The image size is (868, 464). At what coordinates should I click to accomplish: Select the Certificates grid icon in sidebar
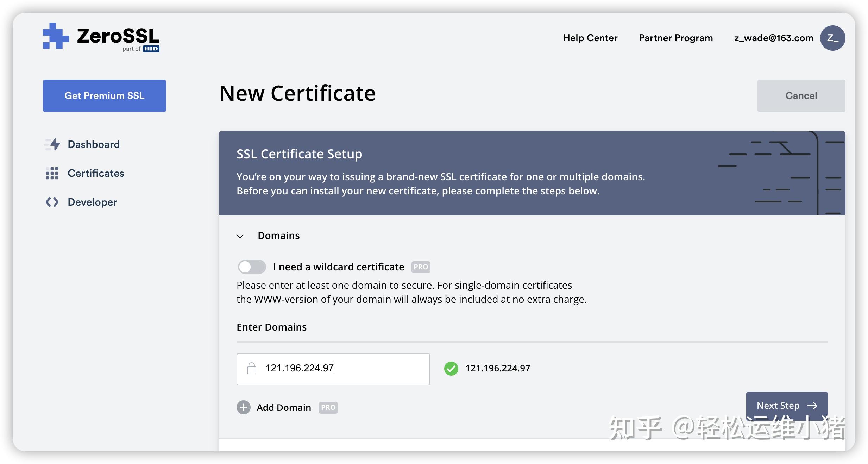[x=51, y=173]
